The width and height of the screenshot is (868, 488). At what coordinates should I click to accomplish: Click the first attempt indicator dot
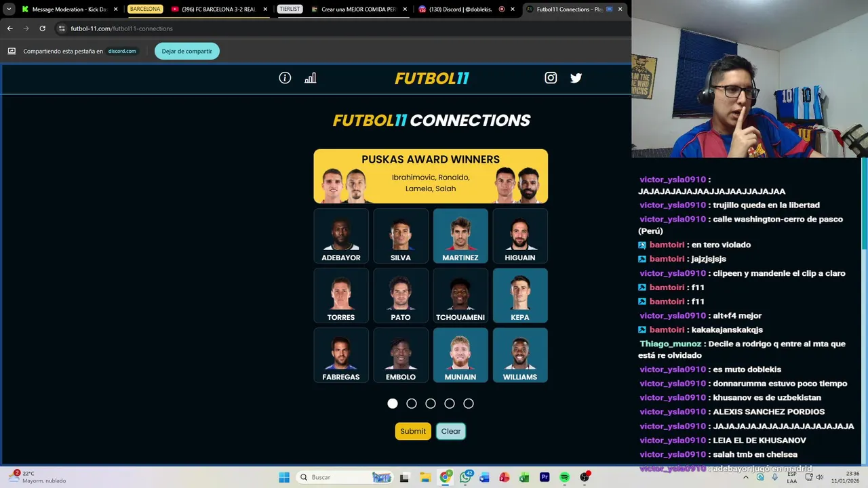393,403
